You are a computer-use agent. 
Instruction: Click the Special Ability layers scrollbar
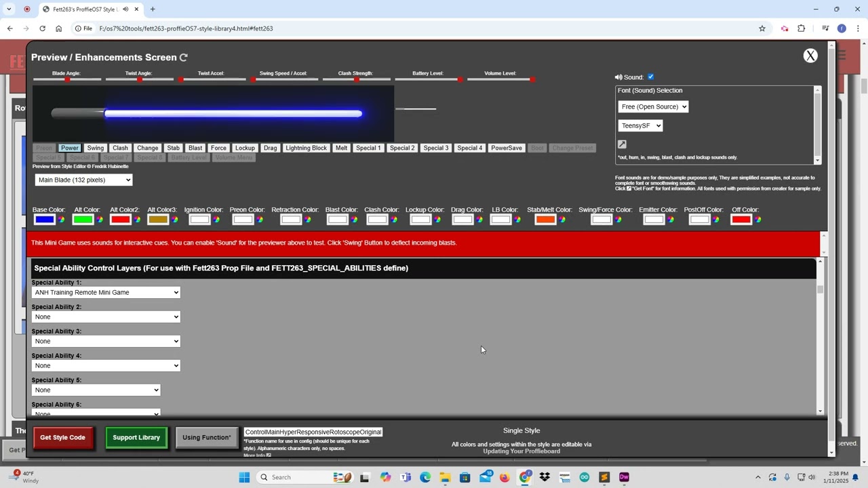pyautogui.click(x=821, y=289)
